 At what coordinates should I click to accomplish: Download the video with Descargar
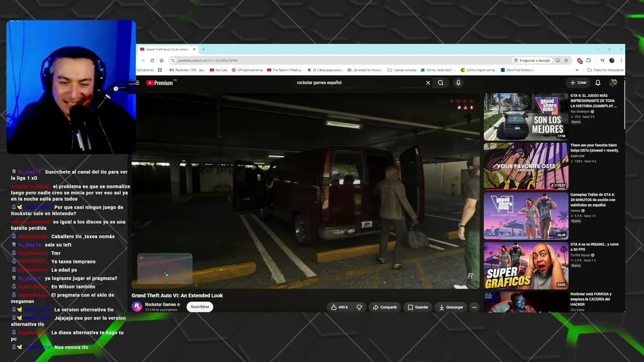click(x=451, y=307)
